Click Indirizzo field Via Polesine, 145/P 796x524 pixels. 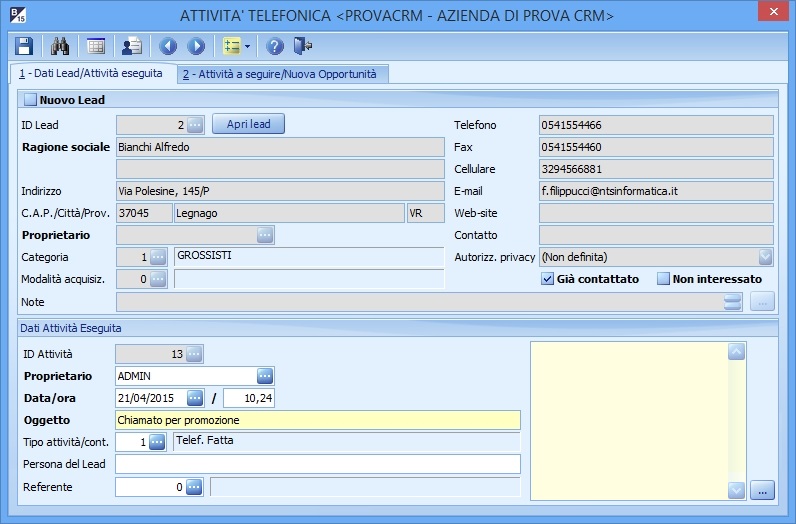point(280,191)
